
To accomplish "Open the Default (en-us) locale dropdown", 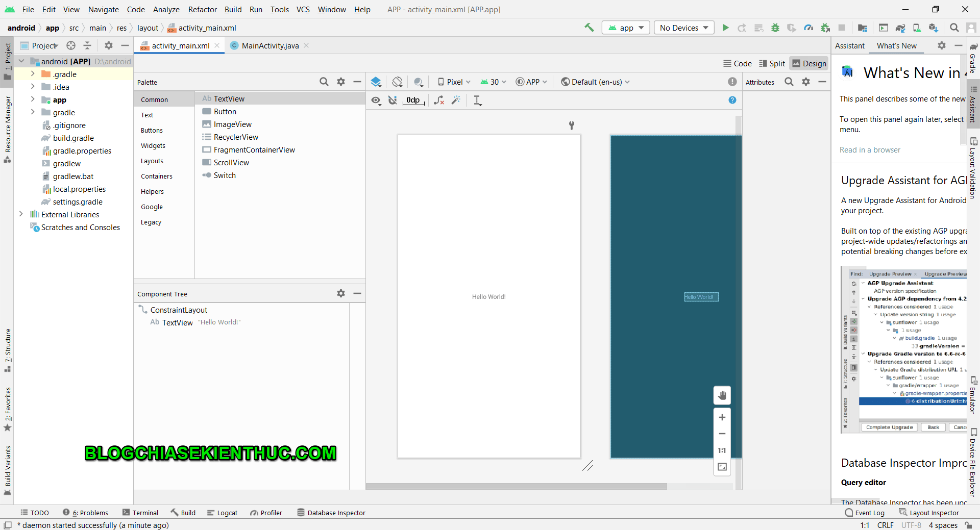I will (x=595, y=82).
